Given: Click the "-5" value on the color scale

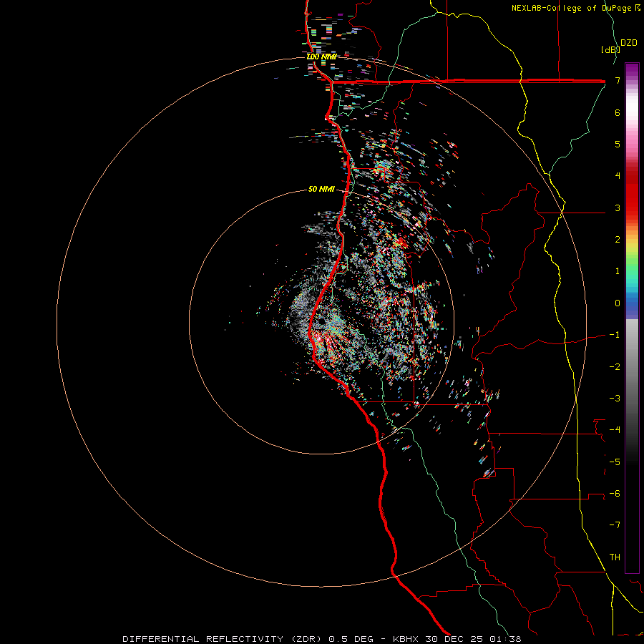Looking at the screenshot, I should pyautogui.click(x=615, y=462).
